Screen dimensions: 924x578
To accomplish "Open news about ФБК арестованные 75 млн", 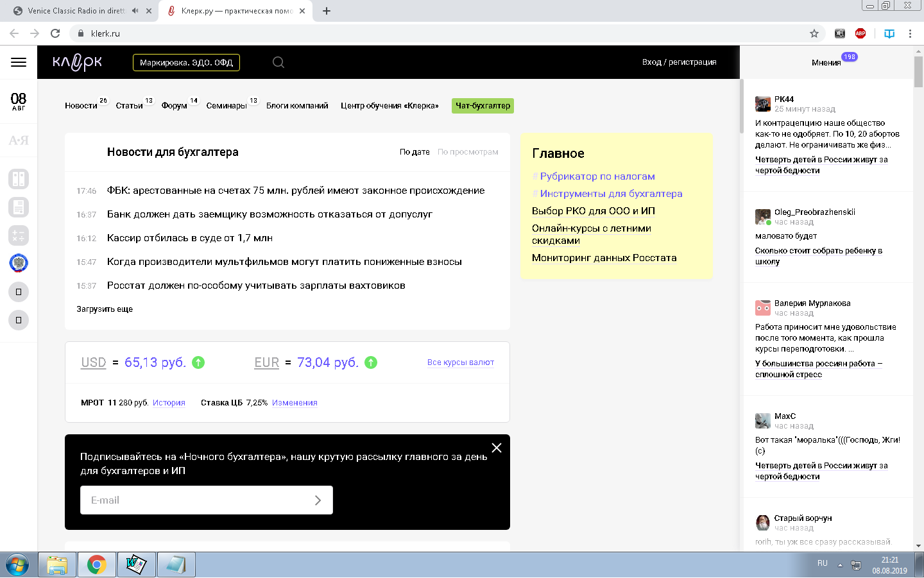I will [296, 191].
